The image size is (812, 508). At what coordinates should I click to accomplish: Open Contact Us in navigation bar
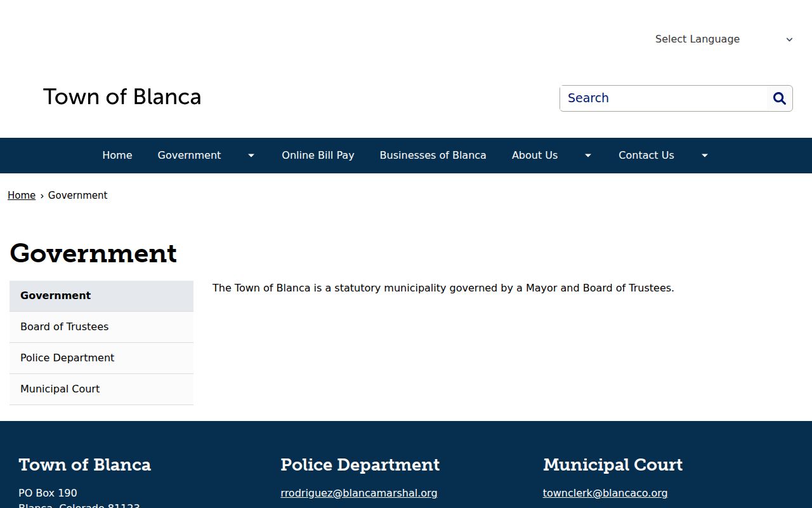[646, 156]
